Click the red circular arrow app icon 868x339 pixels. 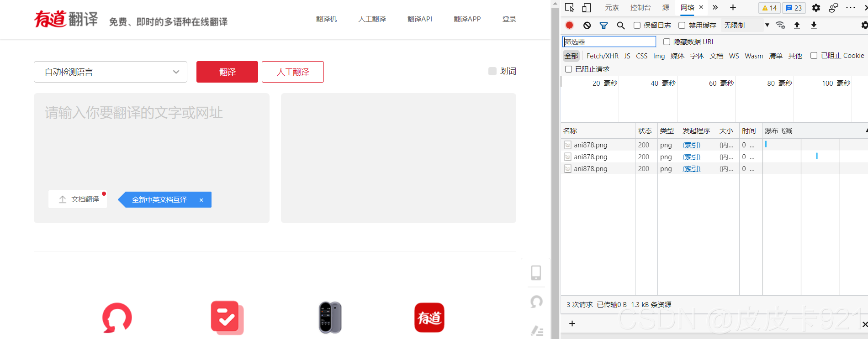click(x=117, y=318)
